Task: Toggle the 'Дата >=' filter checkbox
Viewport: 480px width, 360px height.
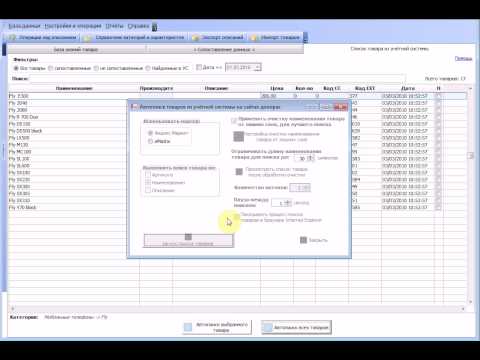Action: (199, 67)
